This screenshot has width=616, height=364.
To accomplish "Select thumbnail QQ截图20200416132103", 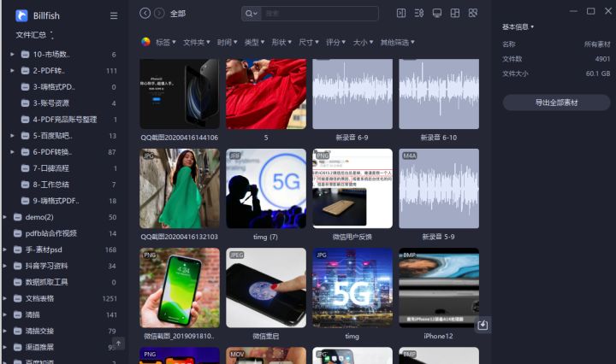I will tap(180, 188).
